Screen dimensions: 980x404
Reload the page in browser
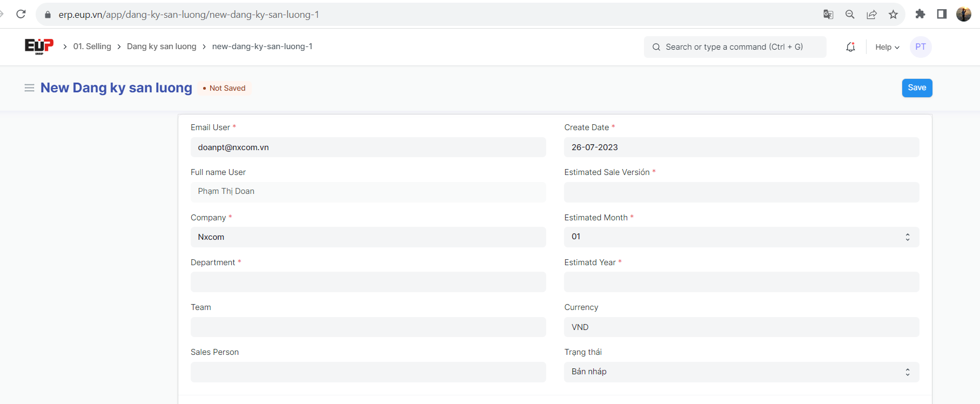point(21,14)
